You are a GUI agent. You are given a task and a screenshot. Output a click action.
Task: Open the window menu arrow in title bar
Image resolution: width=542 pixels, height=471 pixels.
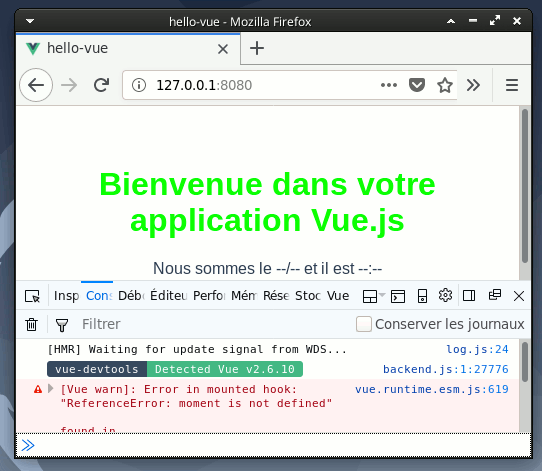click(x=30, y=21)
